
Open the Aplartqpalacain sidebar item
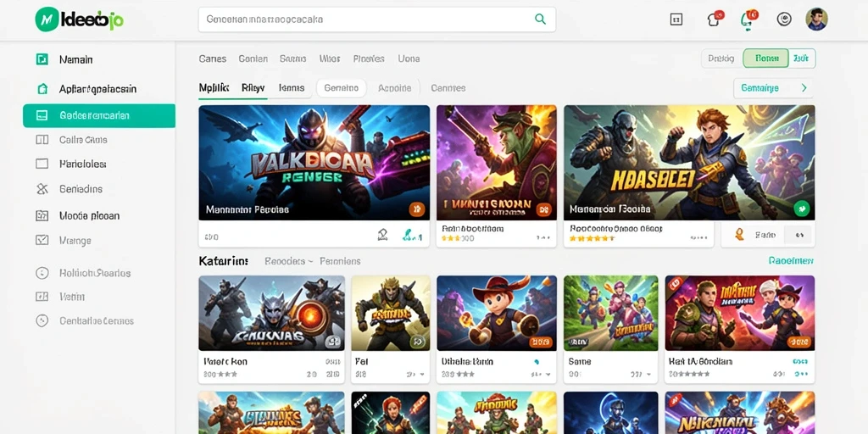(x=100, y=88)
